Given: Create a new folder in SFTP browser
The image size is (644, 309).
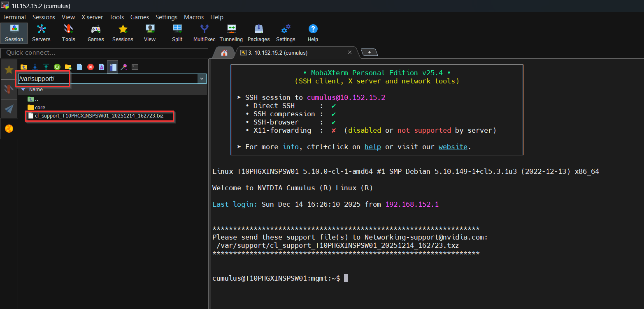Looking at the screenshot, I should pos(68,67).
